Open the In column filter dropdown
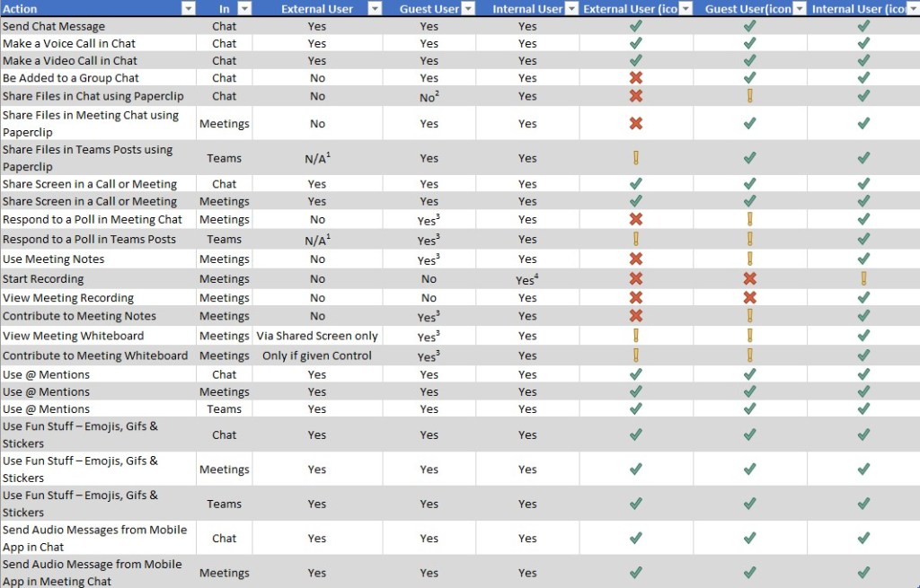This screenshot has height=588, width=920. (243, 9)
